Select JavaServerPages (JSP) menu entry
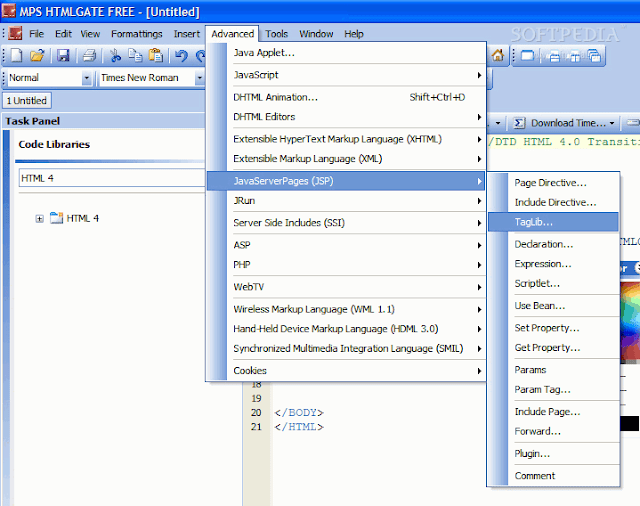This screenshot has width=640, height=506. tap(346, 181)
